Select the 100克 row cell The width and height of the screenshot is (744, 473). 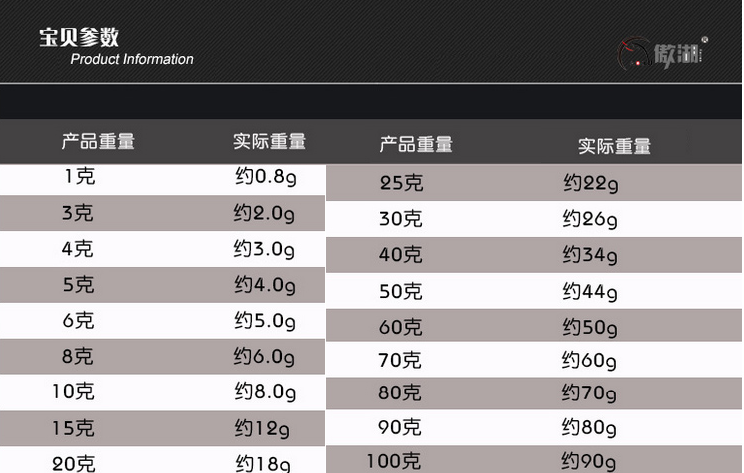(394, 461)
